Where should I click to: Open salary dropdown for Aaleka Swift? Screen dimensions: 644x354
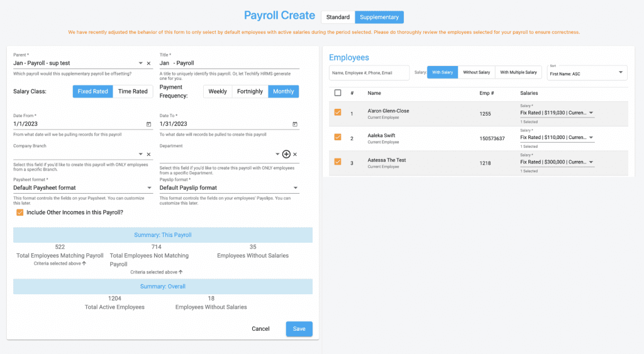coord(557,138)
